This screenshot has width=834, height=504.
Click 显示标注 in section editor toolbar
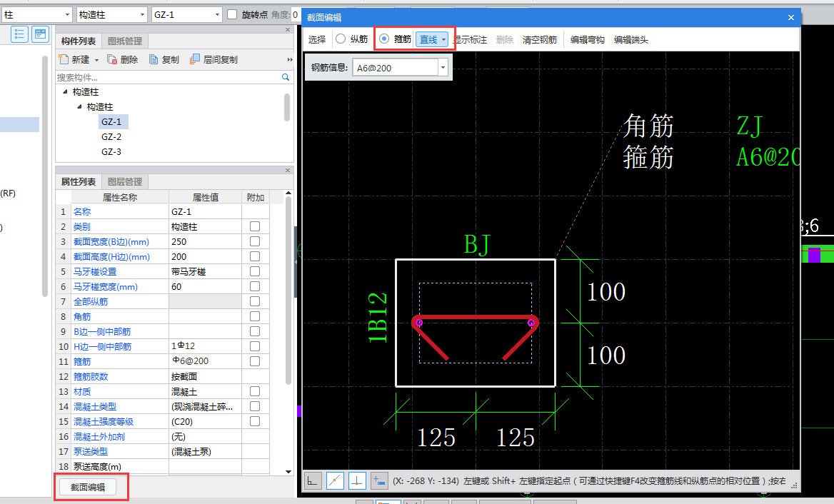click(470, 39)
